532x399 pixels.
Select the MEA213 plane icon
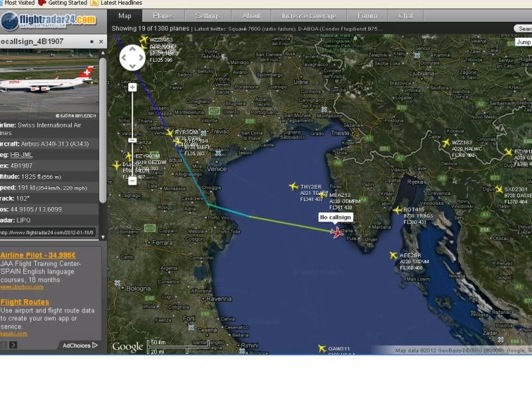pos(323,194)
